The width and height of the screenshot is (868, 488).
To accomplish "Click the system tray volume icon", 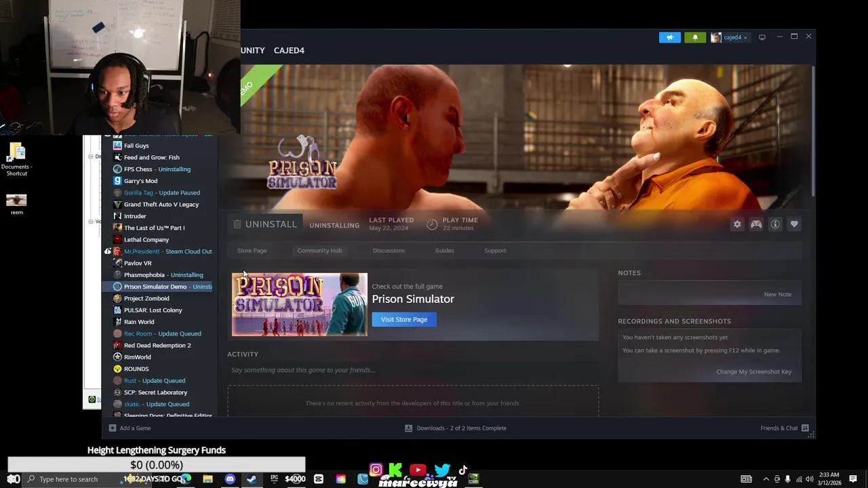I will (x=810, y=479).
